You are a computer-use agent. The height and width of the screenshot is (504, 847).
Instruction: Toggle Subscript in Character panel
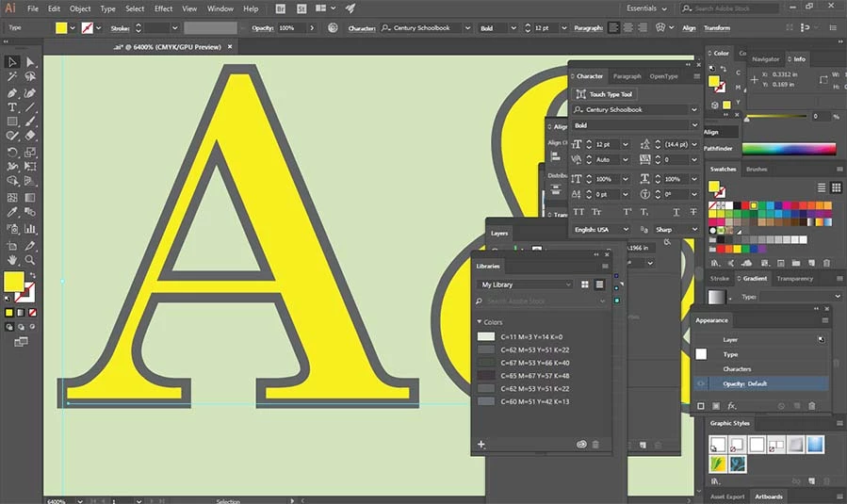coord(643,212)
